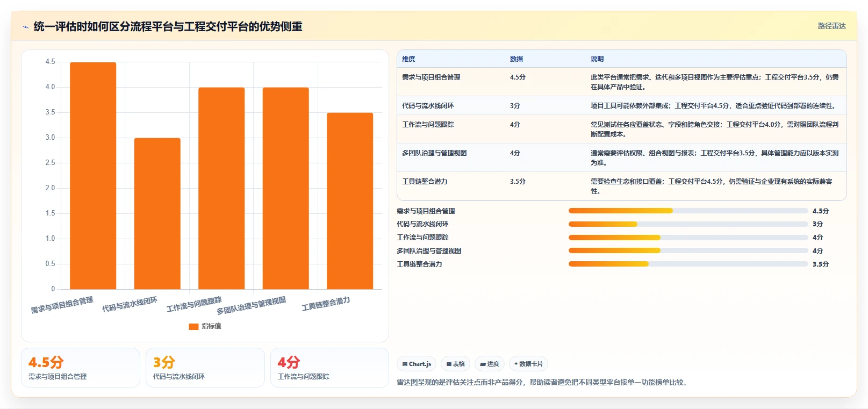The height and width of the screenshot is (409, 868).
Task: Click the 代码与流水线闭环 progress bar
Action: click(x=688, y=224)
